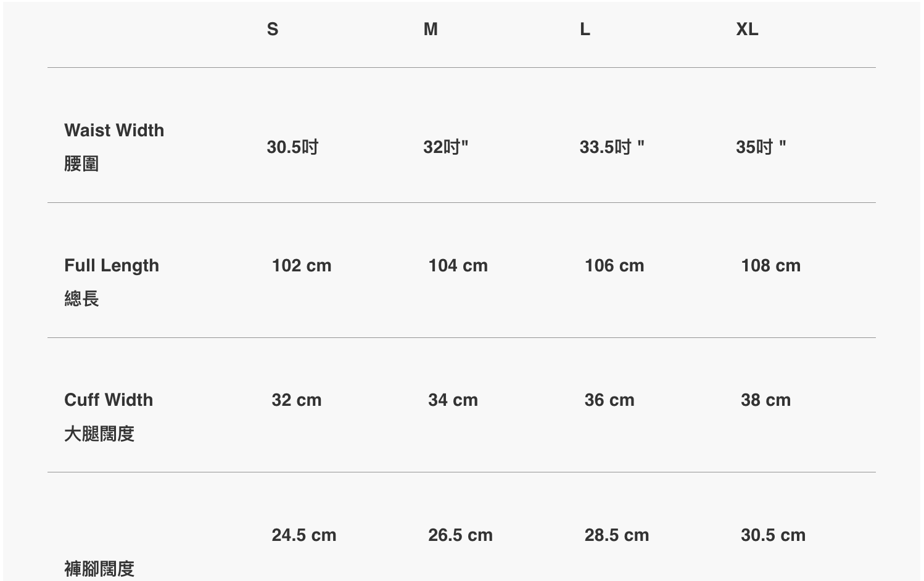The height and width of the screenshot is (581, 924).
Task: Click the 24.5 cm value in last row
Action: [x=304, y=535]
